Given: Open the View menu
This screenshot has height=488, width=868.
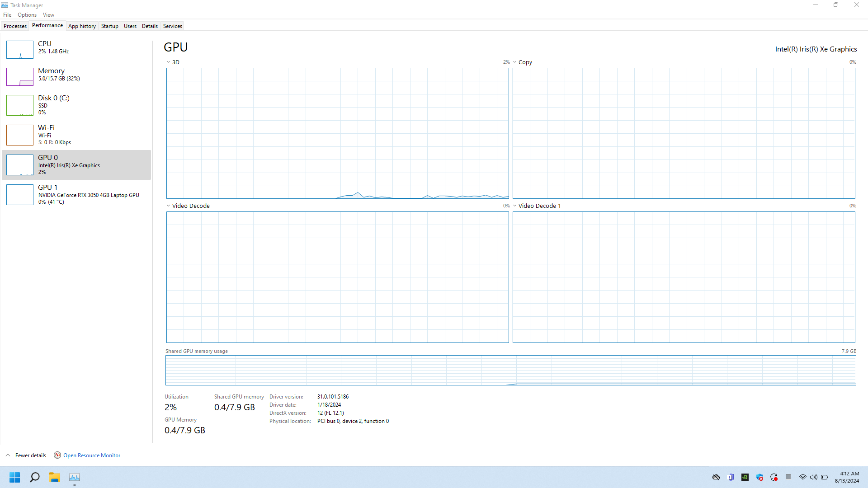Looking at the screenshot, I should (48, 15).
